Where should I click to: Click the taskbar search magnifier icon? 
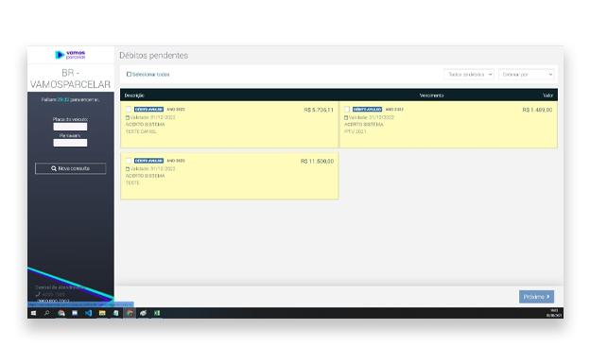(47, 313)
